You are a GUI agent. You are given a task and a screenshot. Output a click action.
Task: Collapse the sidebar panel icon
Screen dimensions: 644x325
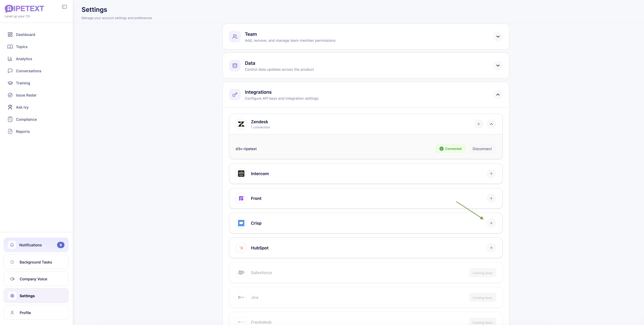point(64,7)
